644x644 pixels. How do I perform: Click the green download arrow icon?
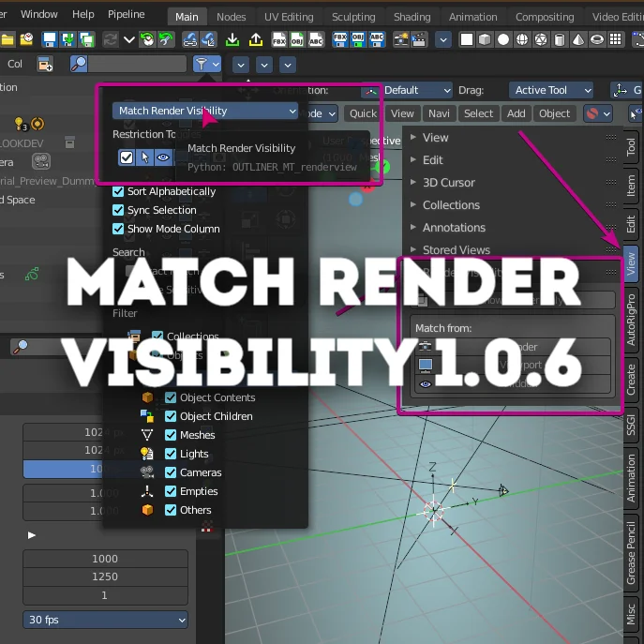(232, 39)
